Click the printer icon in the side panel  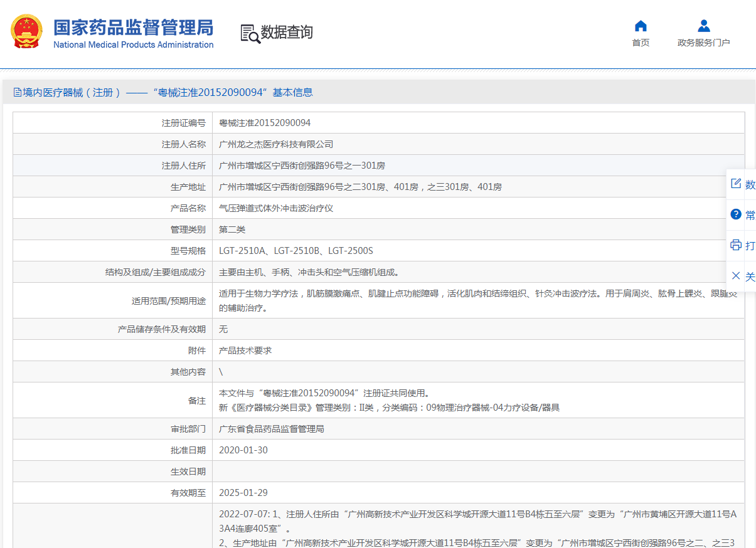tap(736, 245)
